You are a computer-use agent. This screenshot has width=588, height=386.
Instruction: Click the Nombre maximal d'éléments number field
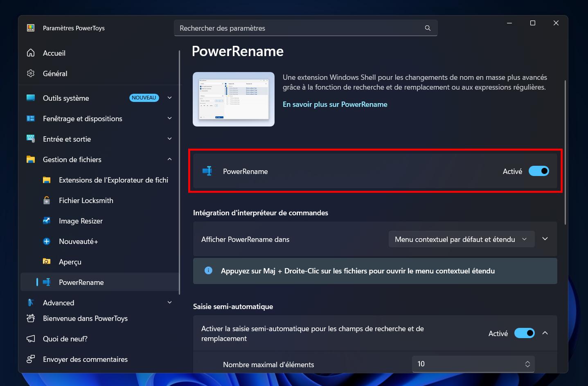click(473, 364)
